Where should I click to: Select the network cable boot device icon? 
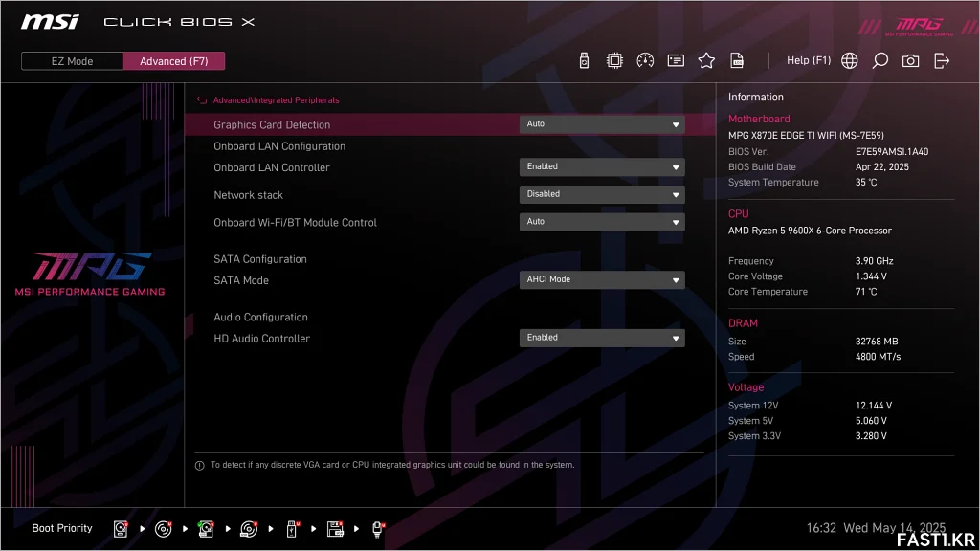click(378, 529)
